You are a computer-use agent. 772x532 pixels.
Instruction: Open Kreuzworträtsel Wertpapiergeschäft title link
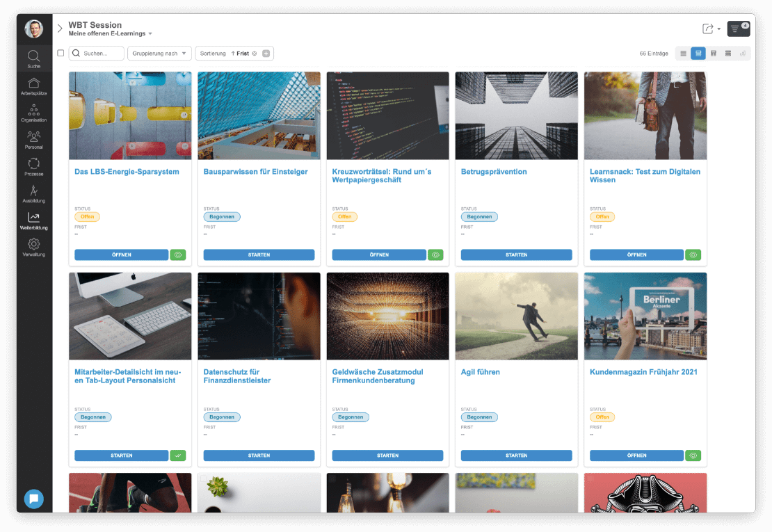382,176
